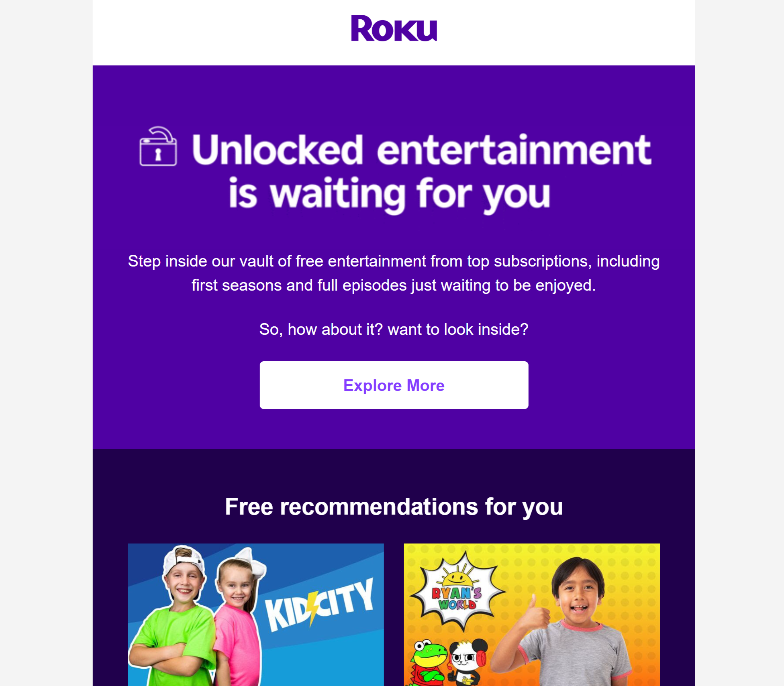Click the unlocked padlock icon
Screen dimensions: 784x686
(x=158, y=147)
